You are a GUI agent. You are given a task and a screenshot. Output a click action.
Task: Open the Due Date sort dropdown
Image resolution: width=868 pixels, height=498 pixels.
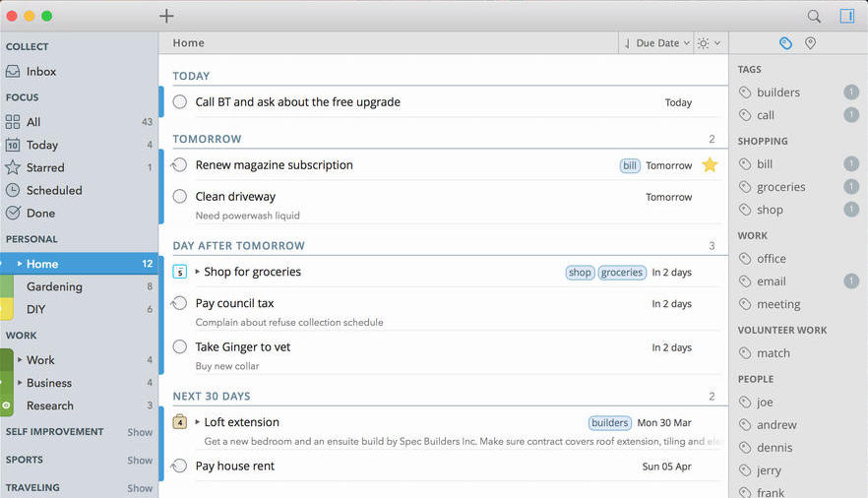tap(656, 43)
